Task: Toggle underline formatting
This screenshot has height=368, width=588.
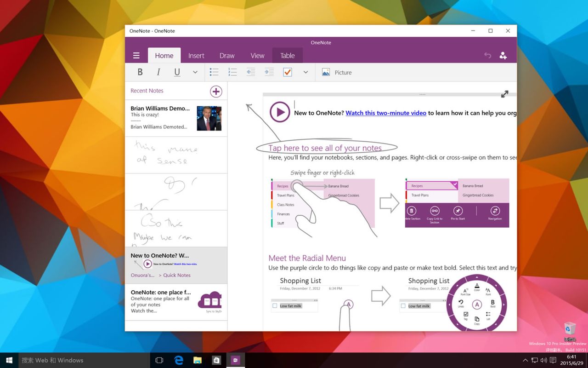Action: (177, 72)
